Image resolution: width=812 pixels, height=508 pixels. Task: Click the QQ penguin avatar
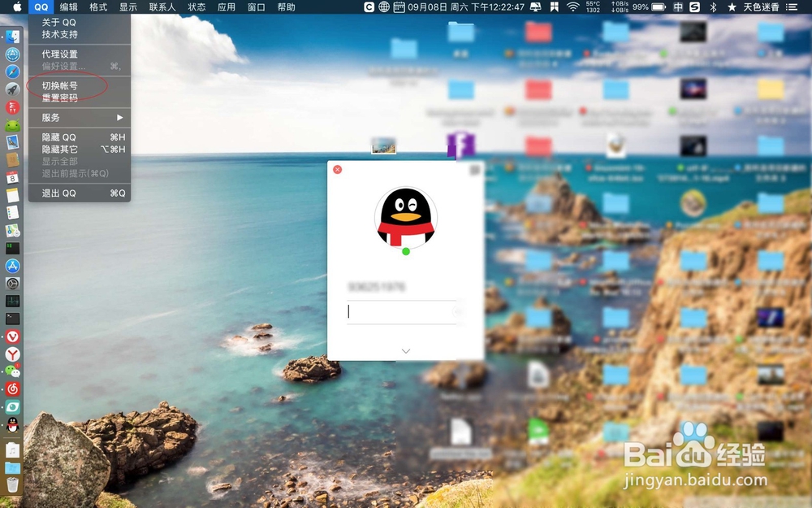click(405, 217)
